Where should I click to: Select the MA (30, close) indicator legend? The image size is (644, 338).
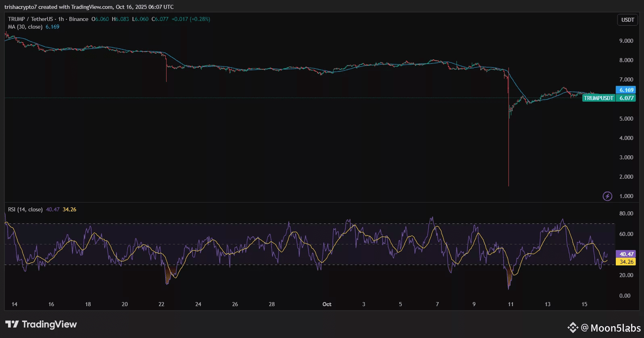(25, 27)
